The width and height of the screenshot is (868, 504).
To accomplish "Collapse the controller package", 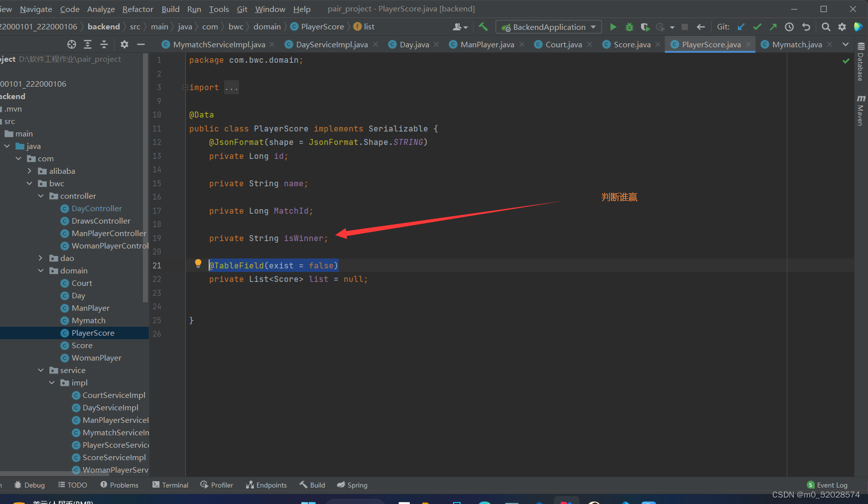I will pyautogui.click(x=41, y=196).
